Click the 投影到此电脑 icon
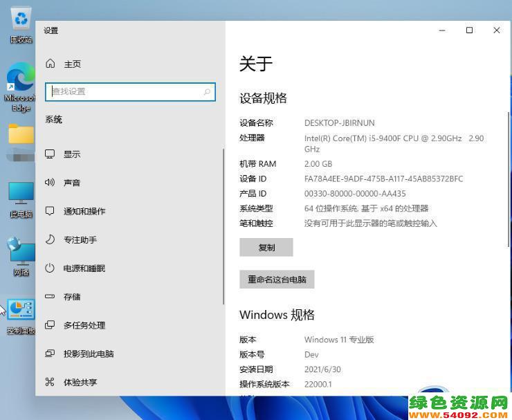The width and height of the screenshot is (512, 420). (x=50, y=353)
